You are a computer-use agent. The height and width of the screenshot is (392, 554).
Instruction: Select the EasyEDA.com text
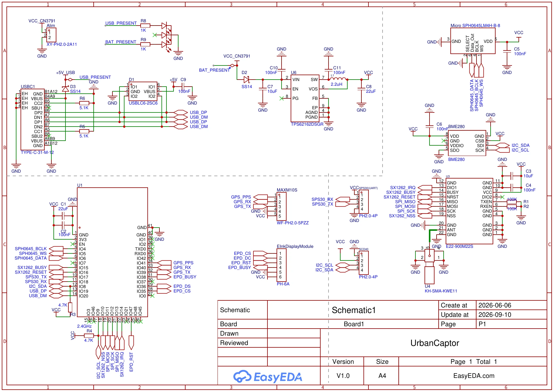coord(474,376)
